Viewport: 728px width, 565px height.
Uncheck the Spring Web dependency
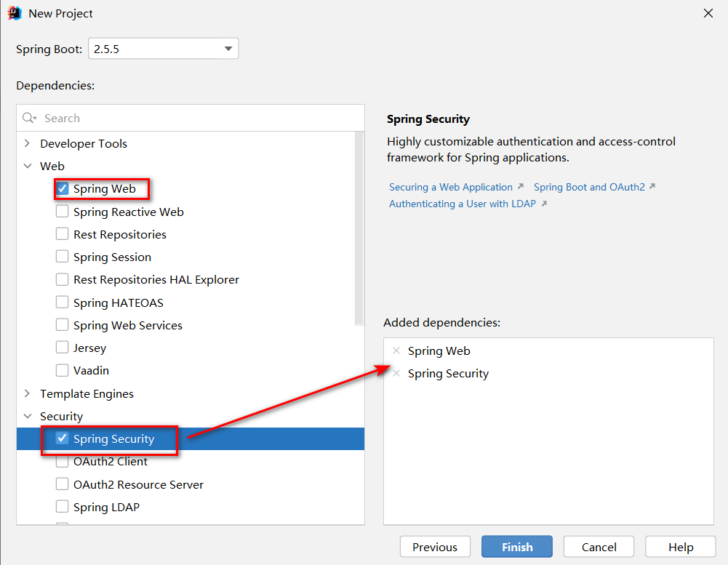point(63,188)
